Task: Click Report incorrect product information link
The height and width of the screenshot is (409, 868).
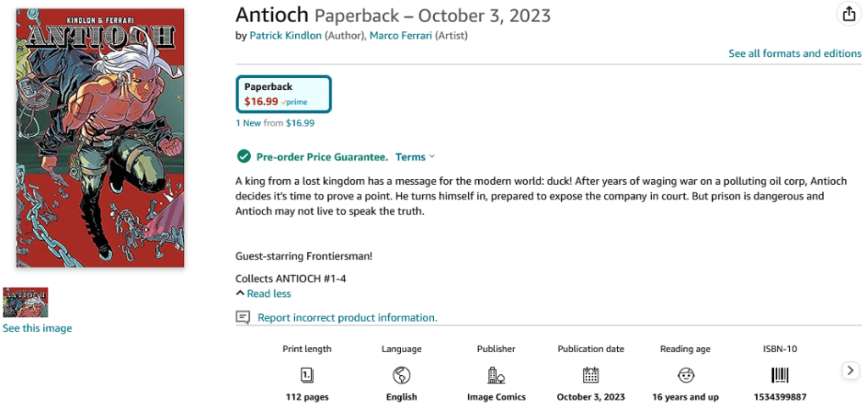Action: (x=347, y=317)
